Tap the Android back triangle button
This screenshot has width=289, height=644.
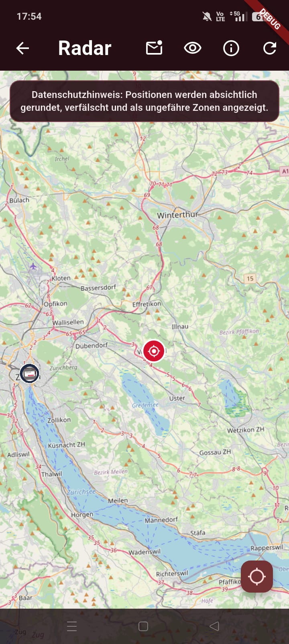tap(214, 626)
